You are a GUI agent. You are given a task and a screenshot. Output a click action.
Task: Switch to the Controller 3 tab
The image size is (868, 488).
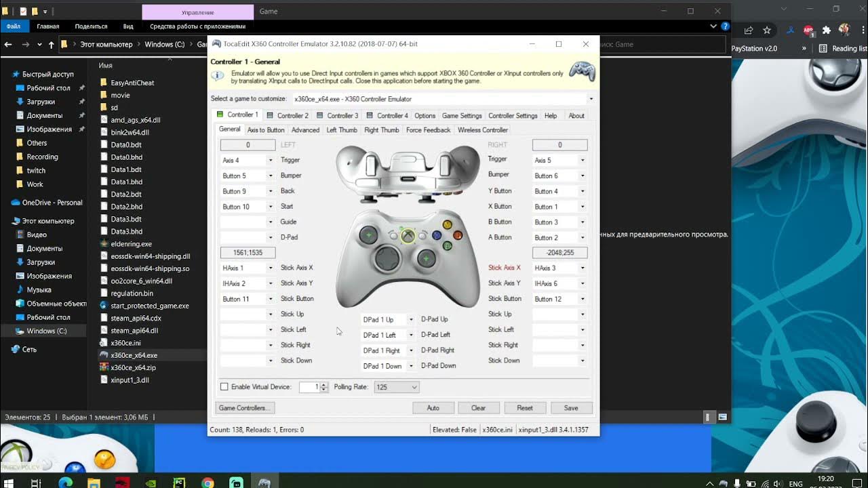[x=337, y=116]
